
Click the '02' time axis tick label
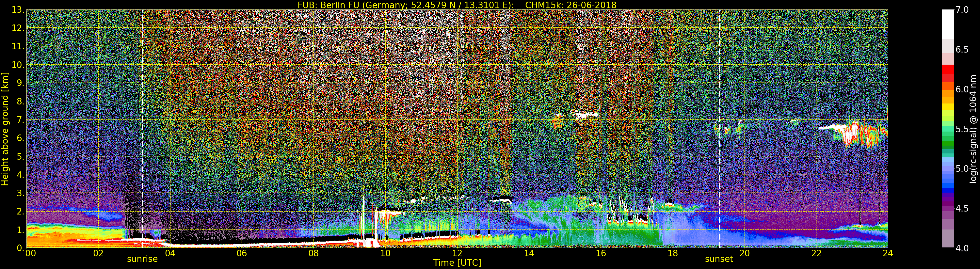[98, 253]
